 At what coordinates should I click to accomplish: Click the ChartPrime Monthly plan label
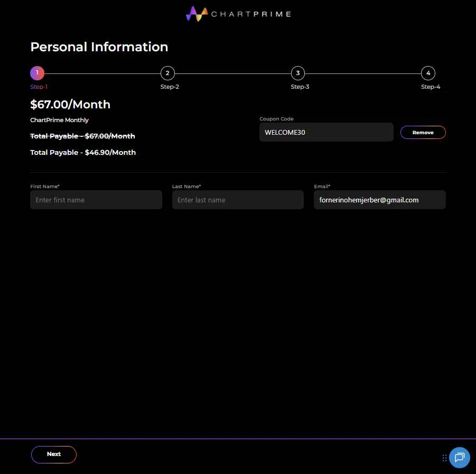[59, 120]
